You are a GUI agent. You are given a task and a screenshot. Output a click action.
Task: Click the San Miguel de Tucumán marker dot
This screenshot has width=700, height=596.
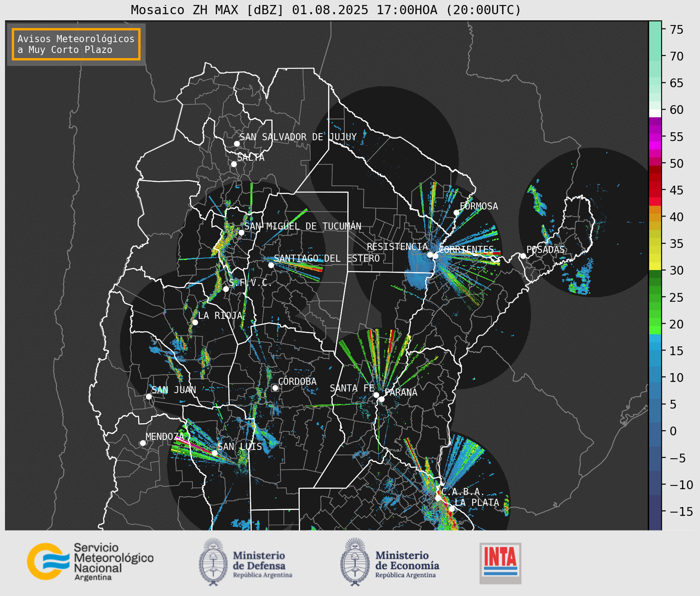(x=241, y=232)
